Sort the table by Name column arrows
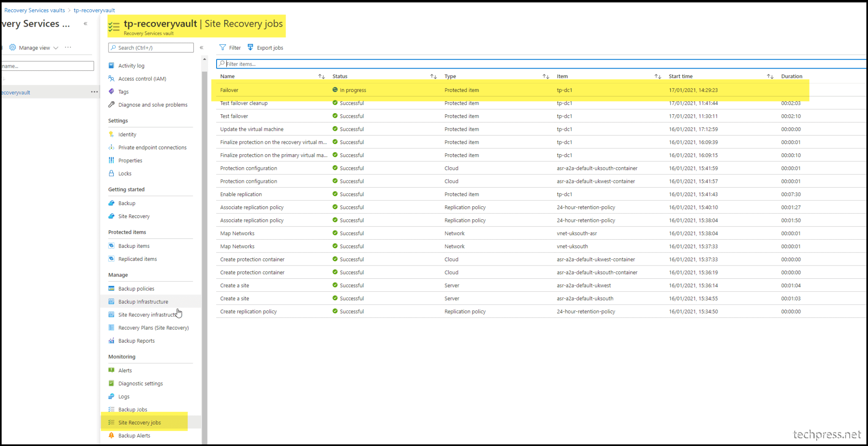The height and width of the screenshot is (446, 868). click(x=322, y=76)
